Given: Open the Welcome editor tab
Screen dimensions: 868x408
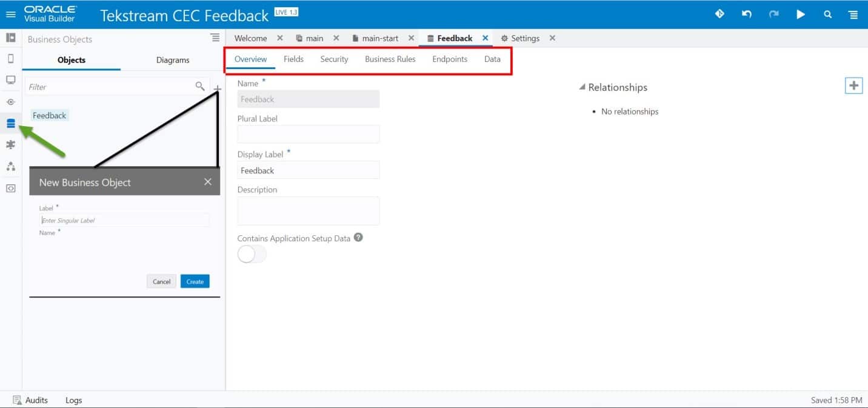Looking at the screenshot, I should pyautogui.click(x=250, y=38).
